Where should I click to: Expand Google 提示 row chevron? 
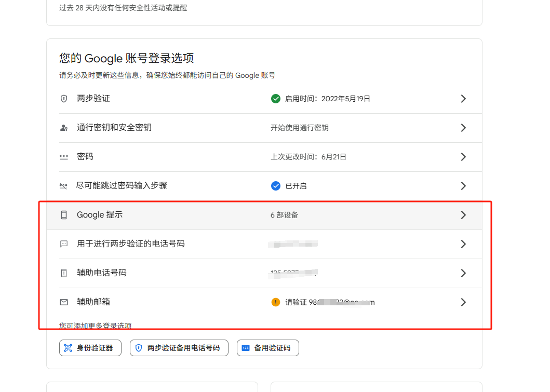point(463,215)
